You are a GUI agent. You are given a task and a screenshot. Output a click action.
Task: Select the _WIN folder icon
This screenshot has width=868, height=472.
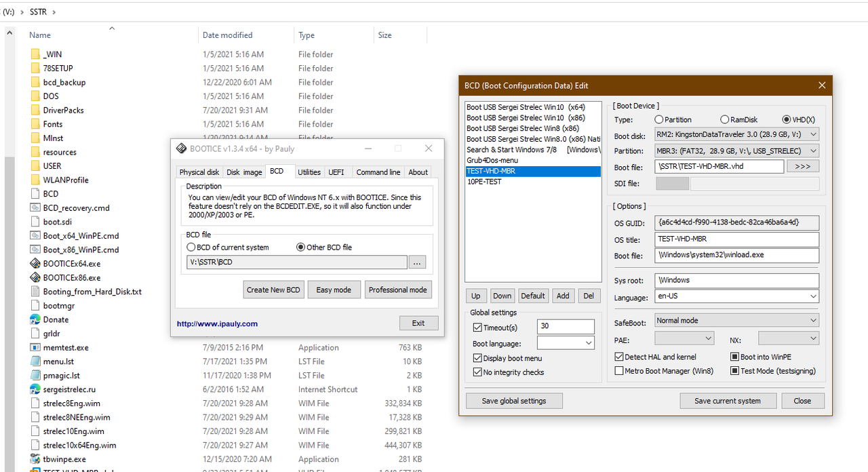coord(35,54)
